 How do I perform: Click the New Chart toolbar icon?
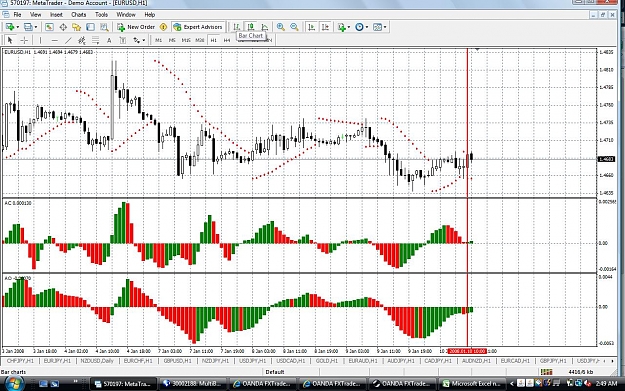[x=10, y=27]
